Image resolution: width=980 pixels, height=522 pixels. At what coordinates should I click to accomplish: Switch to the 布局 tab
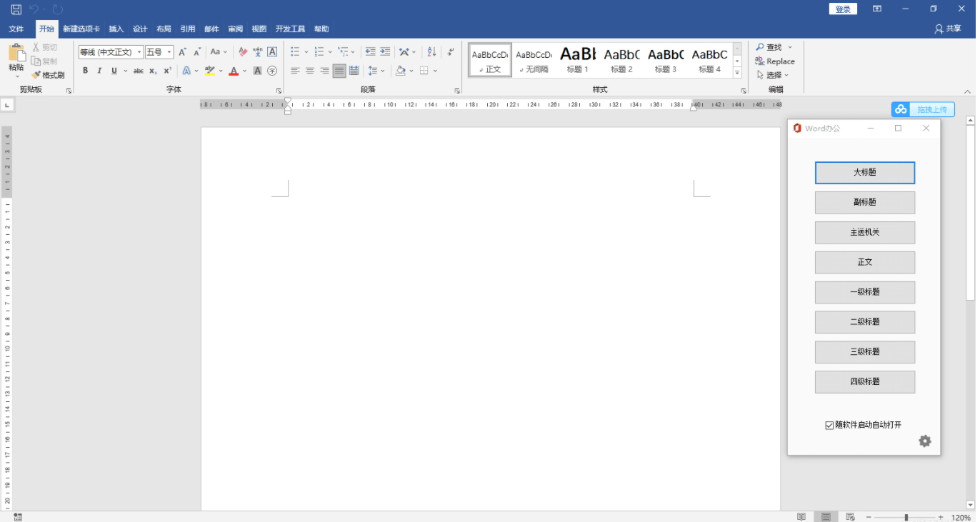pyautogui.click(x=164, y=29)
